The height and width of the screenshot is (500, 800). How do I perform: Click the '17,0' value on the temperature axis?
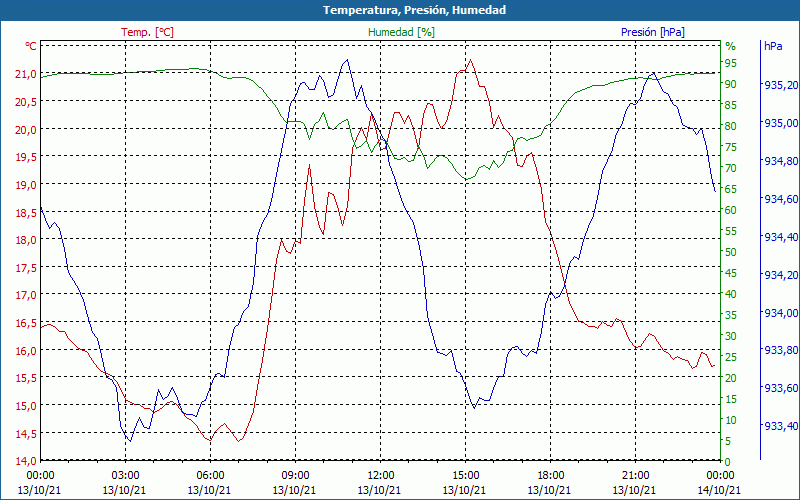(x=26, y=295)
